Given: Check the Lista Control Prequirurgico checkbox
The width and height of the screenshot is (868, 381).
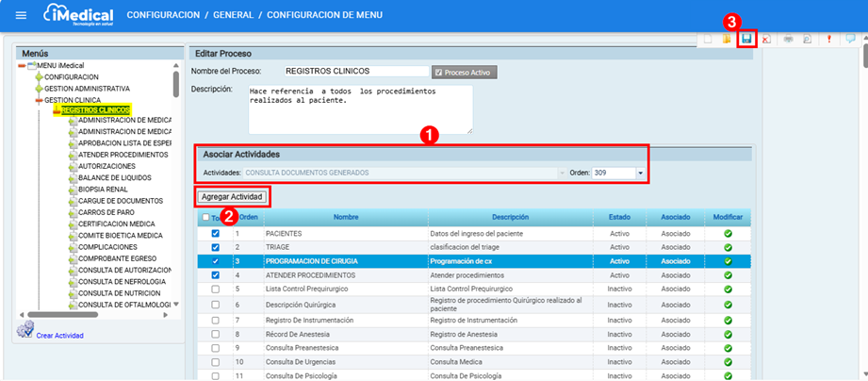Looking at the screenshot, I should coord(216,290).
